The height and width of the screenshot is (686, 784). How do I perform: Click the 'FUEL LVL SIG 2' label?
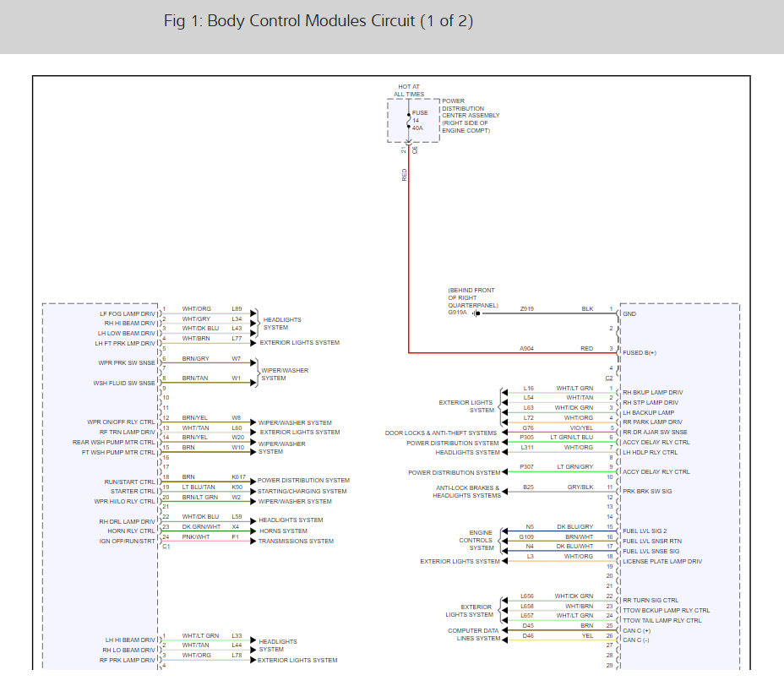coord(645,531)
